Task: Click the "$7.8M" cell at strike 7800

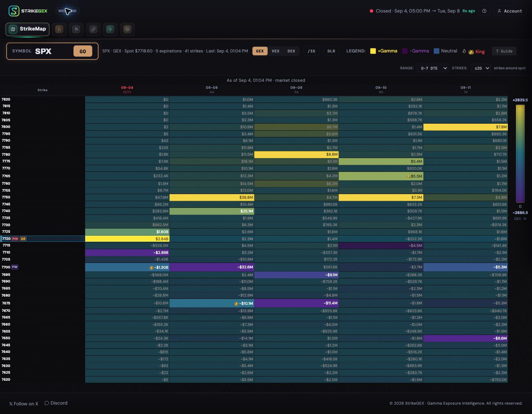Action: tap(466, 127)
